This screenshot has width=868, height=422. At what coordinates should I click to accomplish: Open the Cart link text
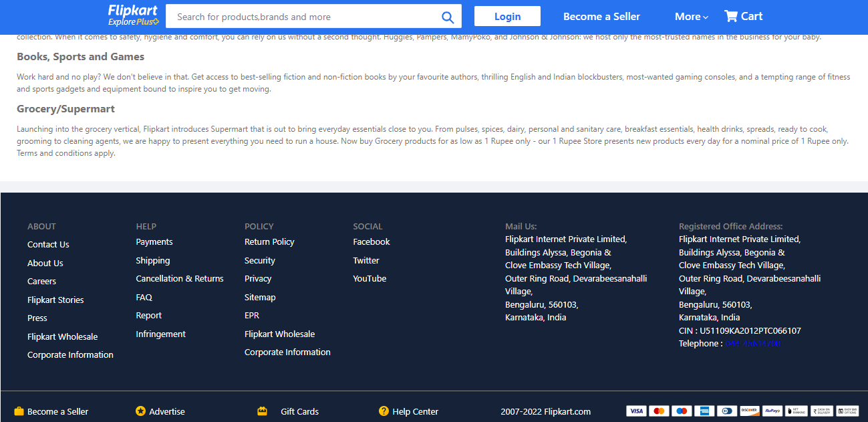[x=752, y=16]
